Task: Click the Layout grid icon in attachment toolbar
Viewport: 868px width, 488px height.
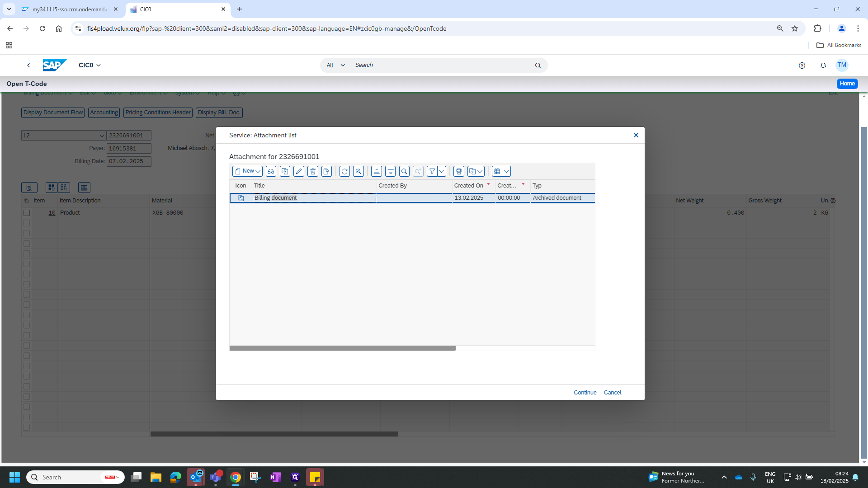Action: (497, 171)
